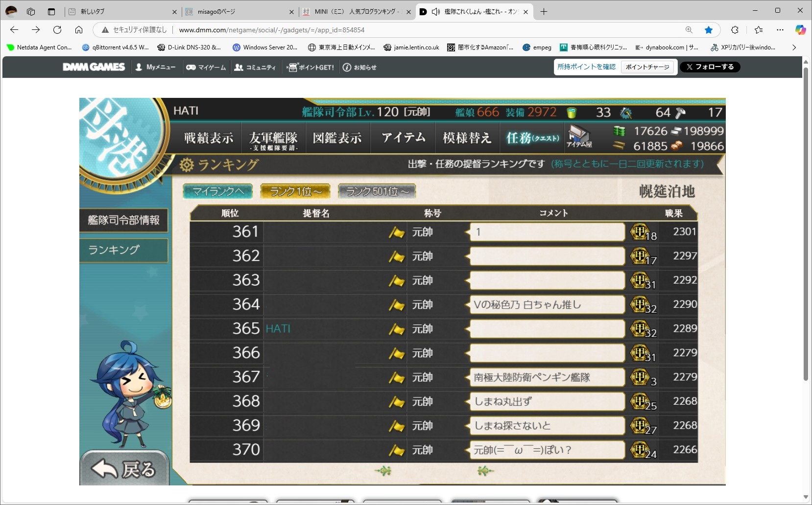This screenshot has width=812, height=505.
Task: Click comment しまね探さないと
Action: point(548,426)
